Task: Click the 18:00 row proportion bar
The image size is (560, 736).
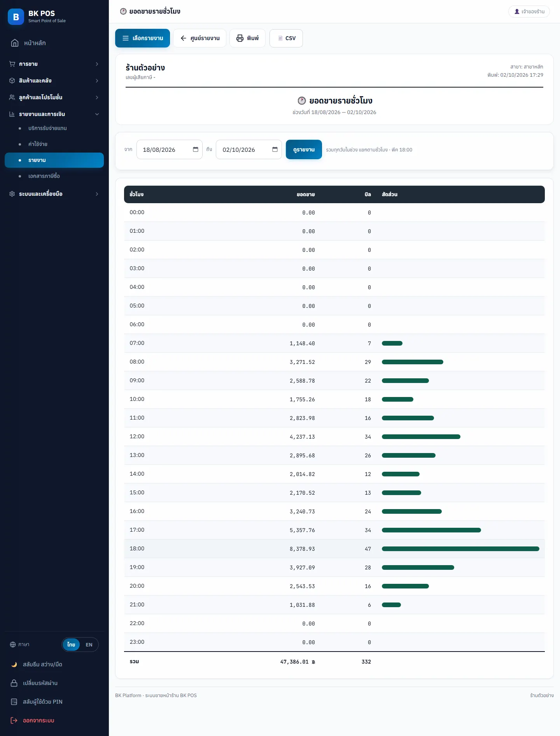Action: 460,549
